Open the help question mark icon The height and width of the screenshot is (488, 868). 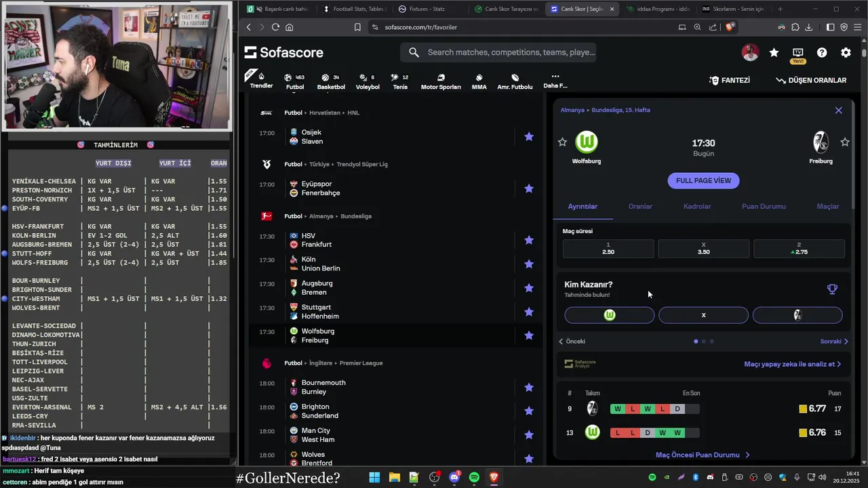point(822,52)
